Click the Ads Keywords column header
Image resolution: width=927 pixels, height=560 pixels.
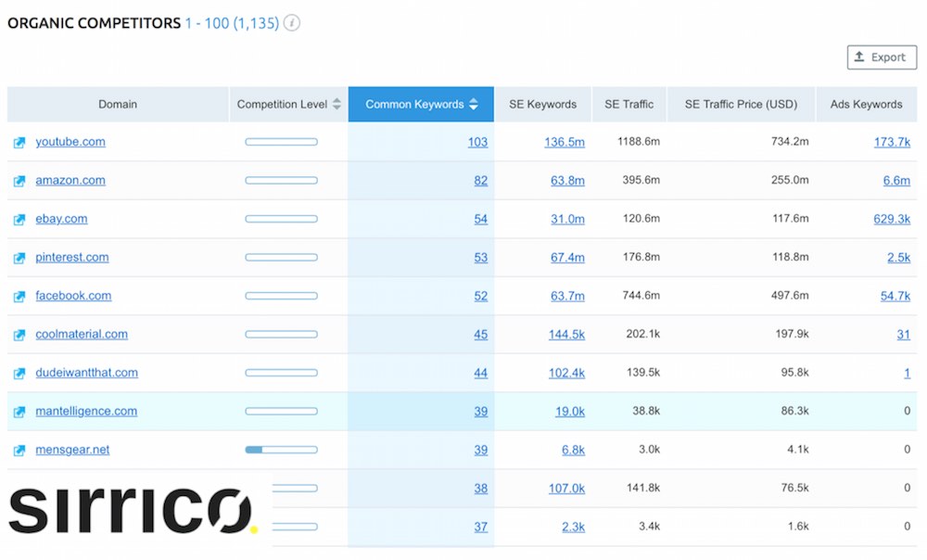point(866,104)
